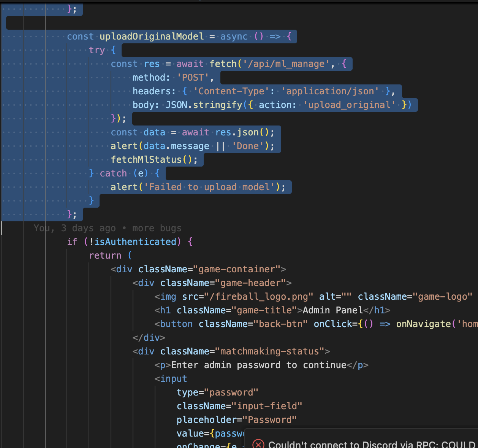Click the "matchmaking-status" className value
This screenshot has height=448, width=478.
pos(270,351)
